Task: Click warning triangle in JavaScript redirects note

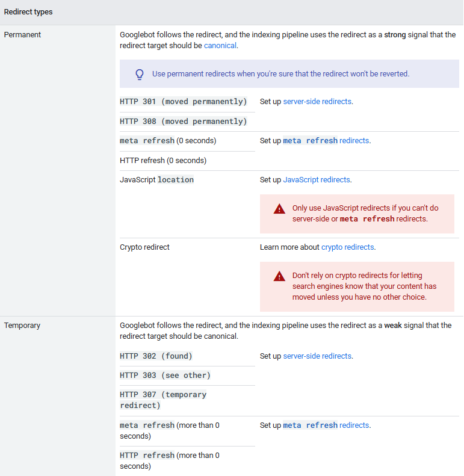Action: point(279,209)
